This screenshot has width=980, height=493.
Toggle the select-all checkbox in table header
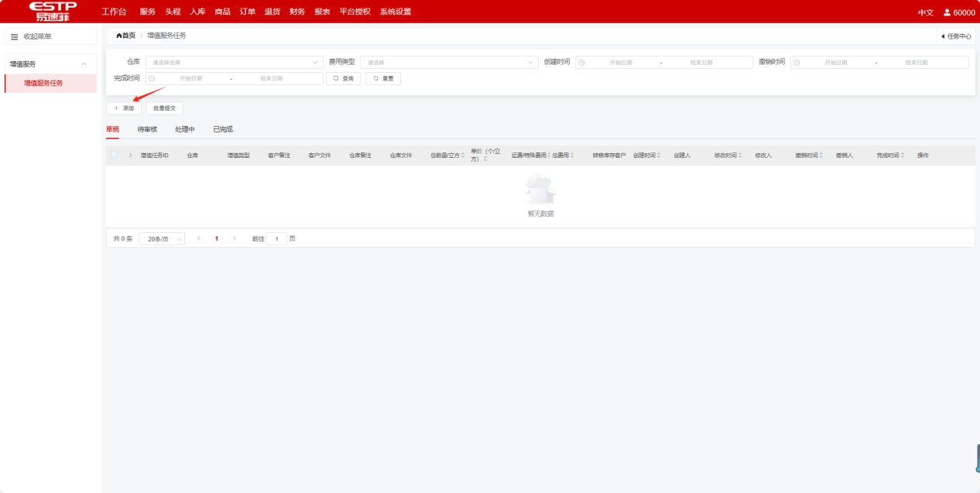tap(115, 155)
